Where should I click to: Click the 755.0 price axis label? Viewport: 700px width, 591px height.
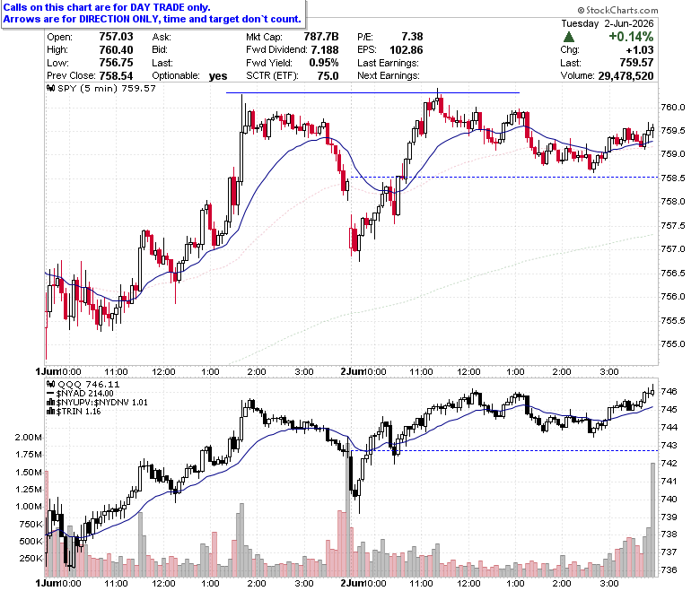point(673,343)
